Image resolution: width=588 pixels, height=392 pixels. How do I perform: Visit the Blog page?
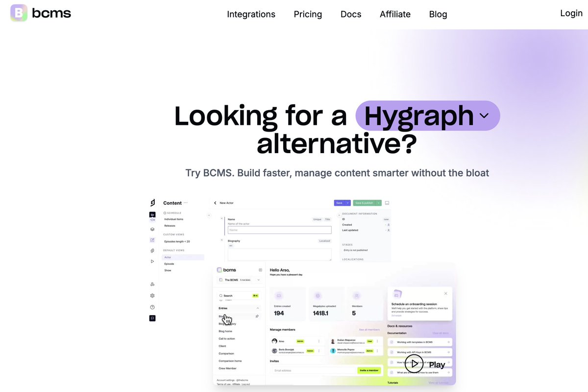point(438,14)
